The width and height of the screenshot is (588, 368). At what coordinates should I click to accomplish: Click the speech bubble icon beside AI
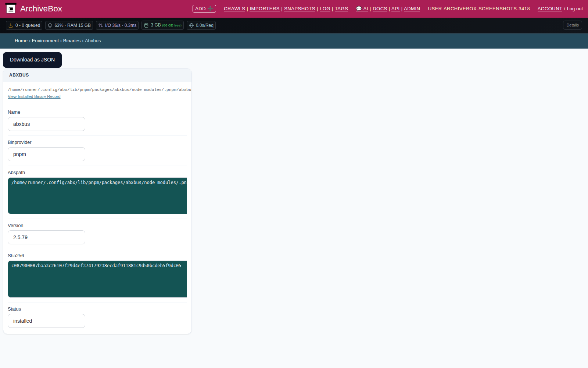[x=359, y=8]
